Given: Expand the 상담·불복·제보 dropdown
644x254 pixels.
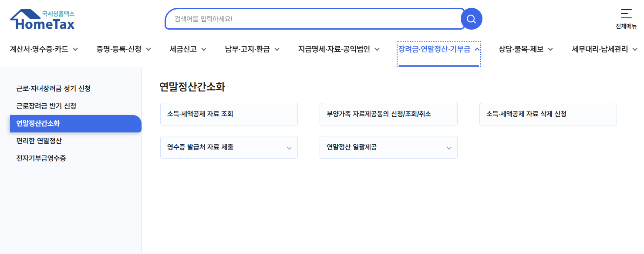Looking at the screenshot, I should coord(525,49).
